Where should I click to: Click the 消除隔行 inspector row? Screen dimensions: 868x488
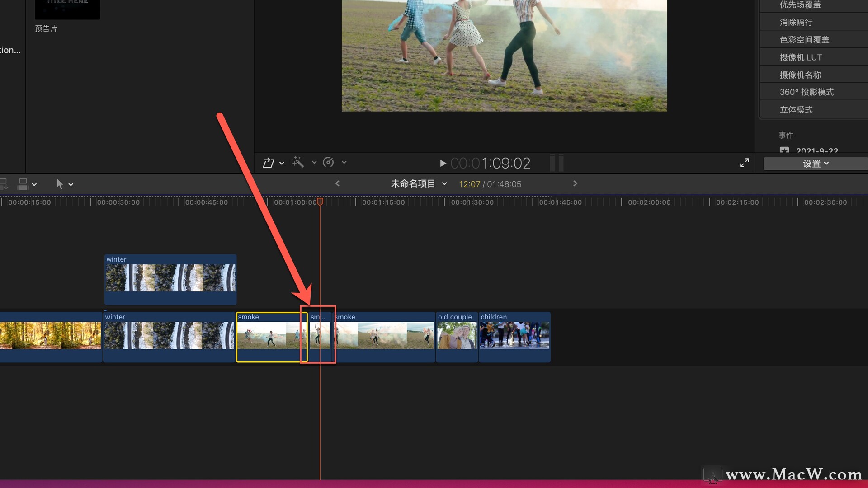pos(814,22)
